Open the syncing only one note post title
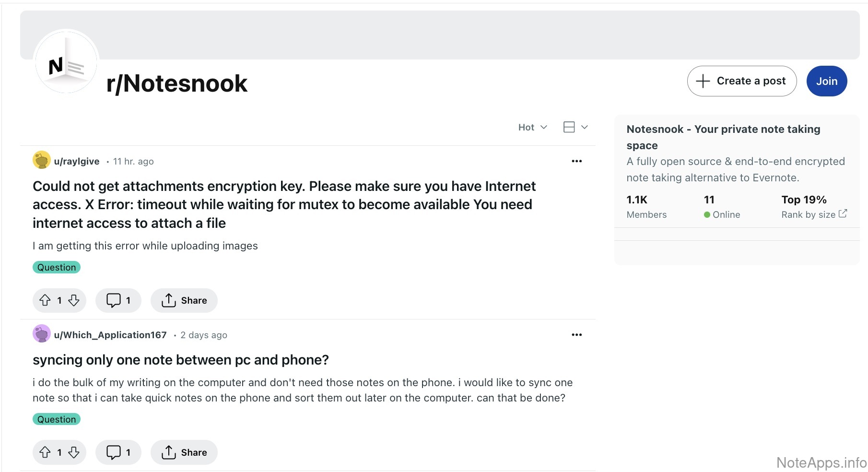This screenshot has height=472, width=868. [180, 360]
